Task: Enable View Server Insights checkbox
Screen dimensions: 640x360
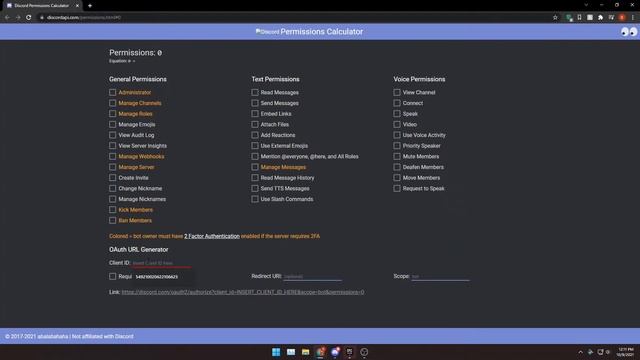Action: pyautogui.click(x=112, y=146)
